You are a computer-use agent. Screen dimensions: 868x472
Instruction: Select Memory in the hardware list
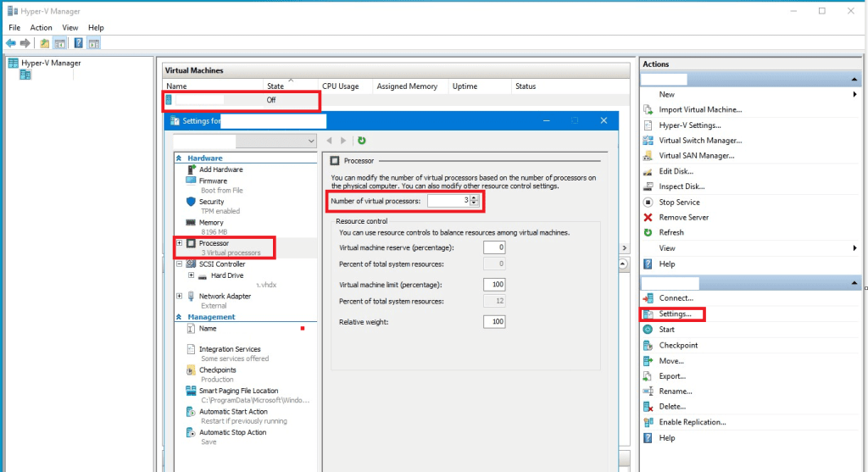(211, 223)
